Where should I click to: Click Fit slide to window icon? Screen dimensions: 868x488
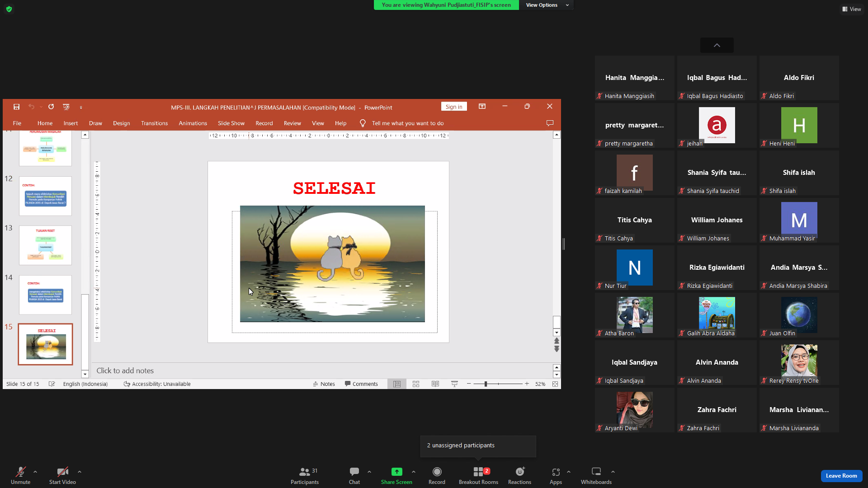[555, 384]
